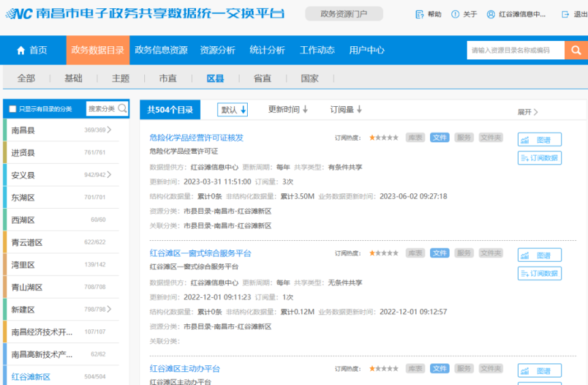Open the 政务信息资源 menu
Viewport: 588px width, 385px height.
[161, 50]
